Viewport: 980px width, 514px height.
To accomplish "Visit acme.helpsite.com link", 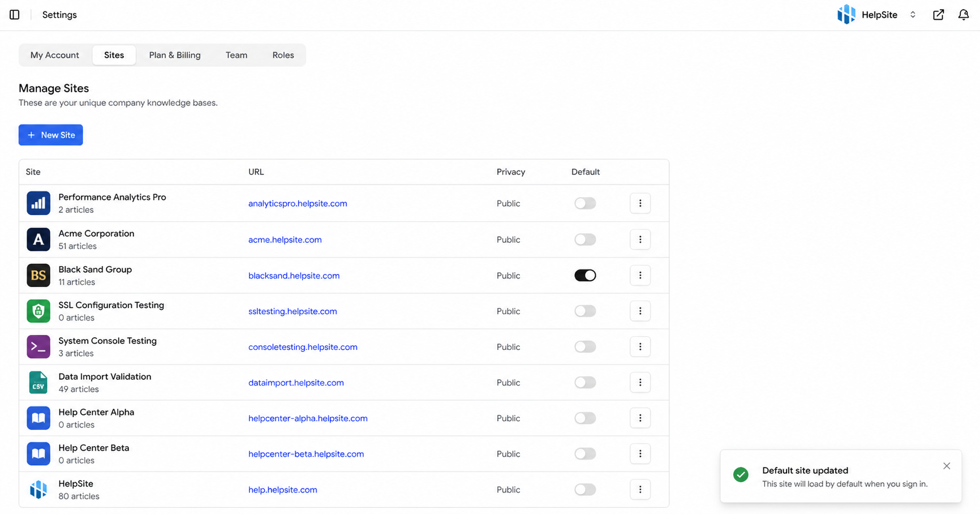I will coord(285,240).
